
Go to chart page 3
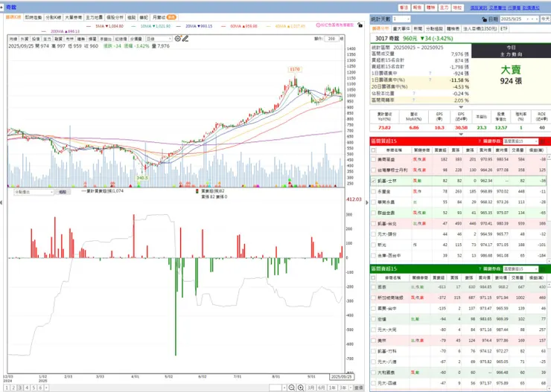20,388
